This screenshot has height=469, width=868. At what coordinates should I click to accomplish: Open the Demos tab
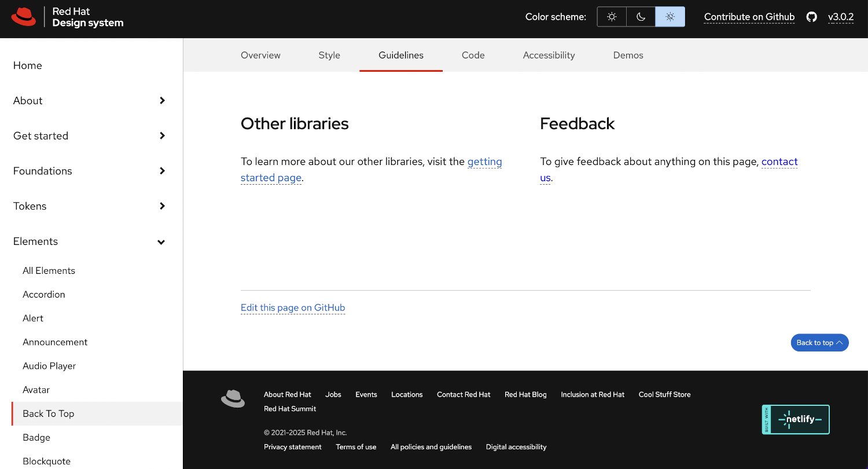[628, 55]
